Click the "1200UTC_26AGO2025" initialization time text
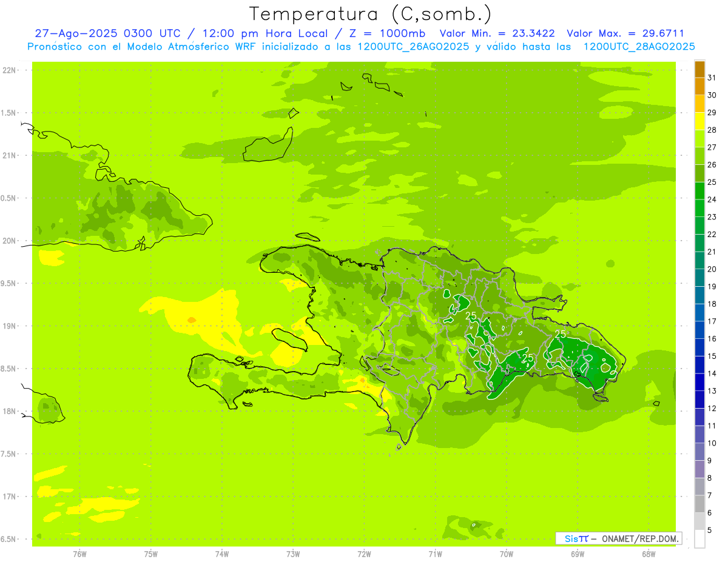This screenshot has width=728, height=562. (413, 47)
